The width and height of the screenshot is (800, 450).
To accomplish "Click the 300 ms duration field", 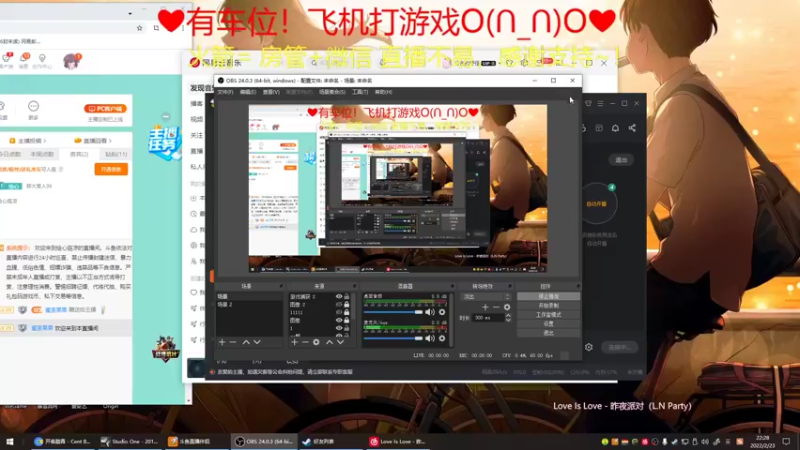I will click(488, 318).
